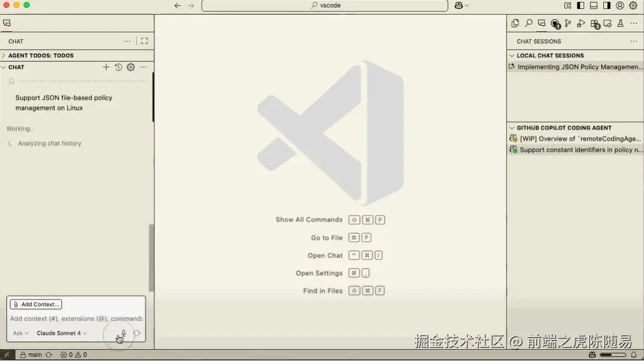Synchronize changes icon in status bar
644x361 pixels.
49,355
